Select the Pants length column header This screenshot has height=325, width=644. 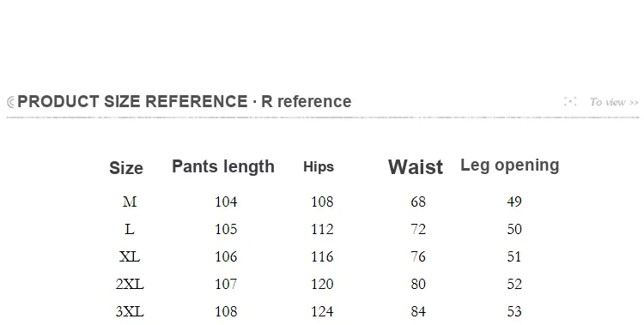point(223,166)
